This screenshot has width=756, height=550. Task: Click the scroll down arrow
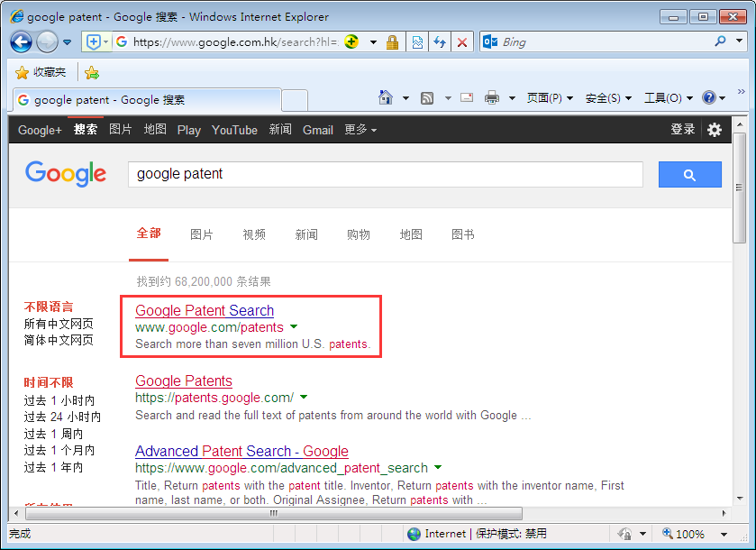point(739,499)
